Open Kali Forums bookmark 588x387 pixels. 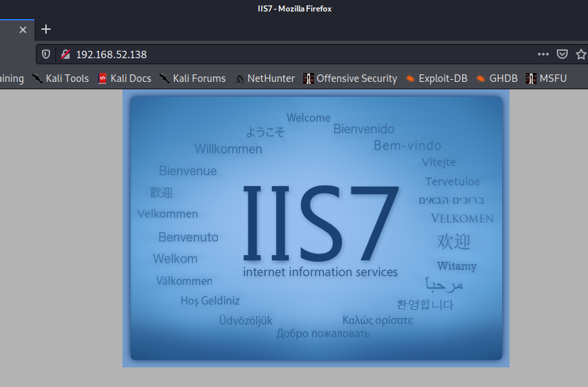[x=192, y=78]
